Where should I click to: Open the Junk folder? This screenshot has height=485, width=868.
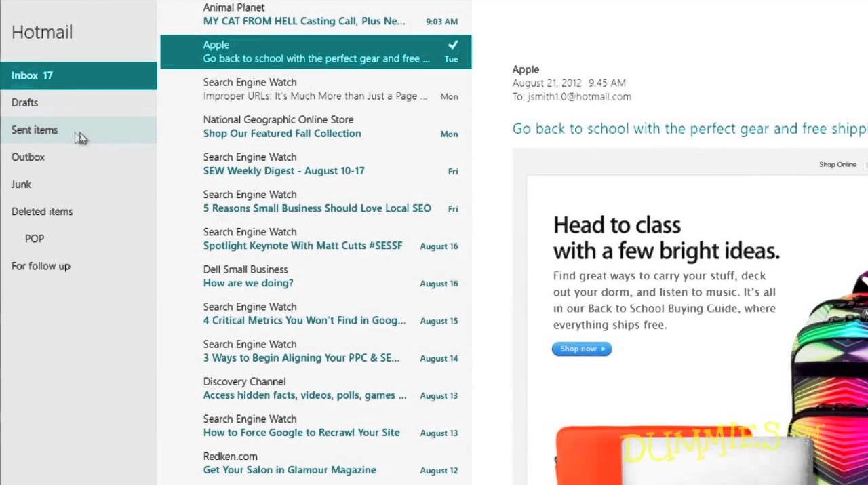click(21, 184)
